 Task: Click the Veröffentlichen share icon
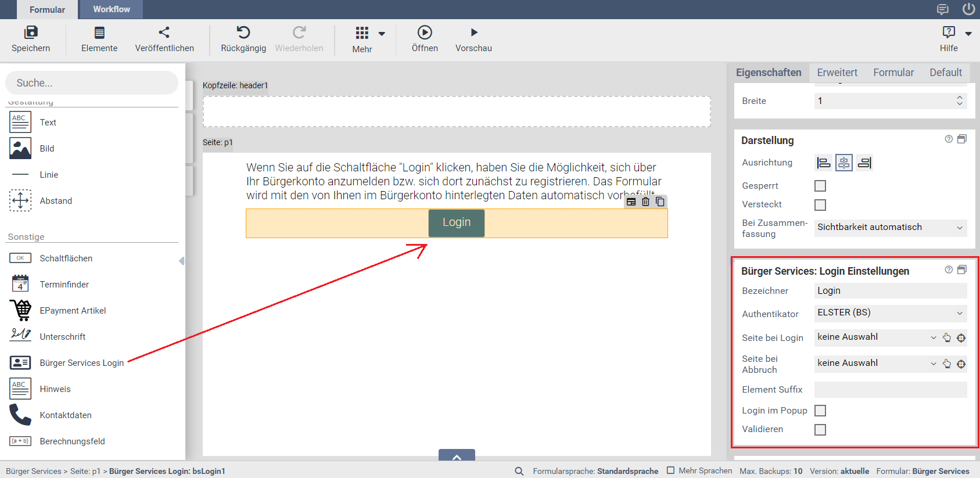click(x=164, y=33)
